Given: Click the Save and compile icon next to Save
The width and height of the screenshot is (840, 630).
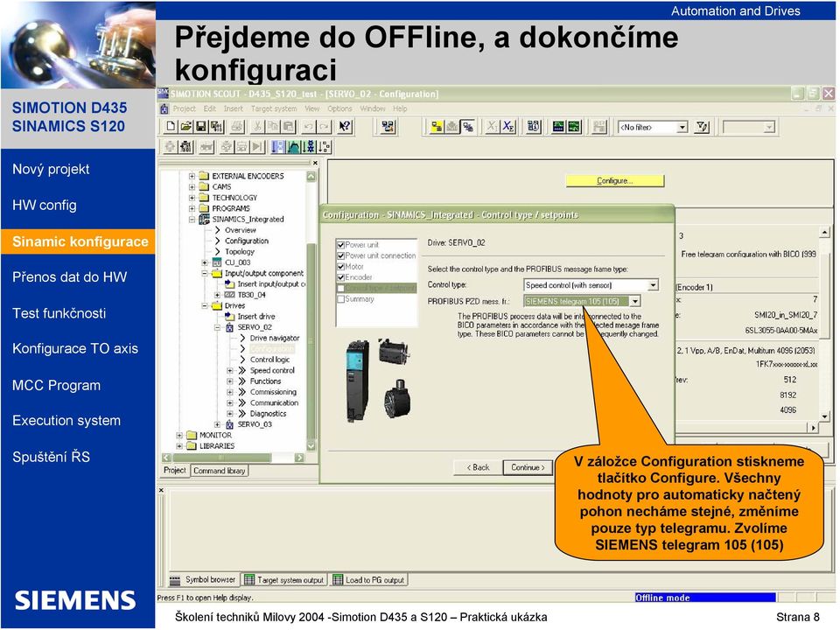Looking at the screenshot, I should click(x=216, y=127).
